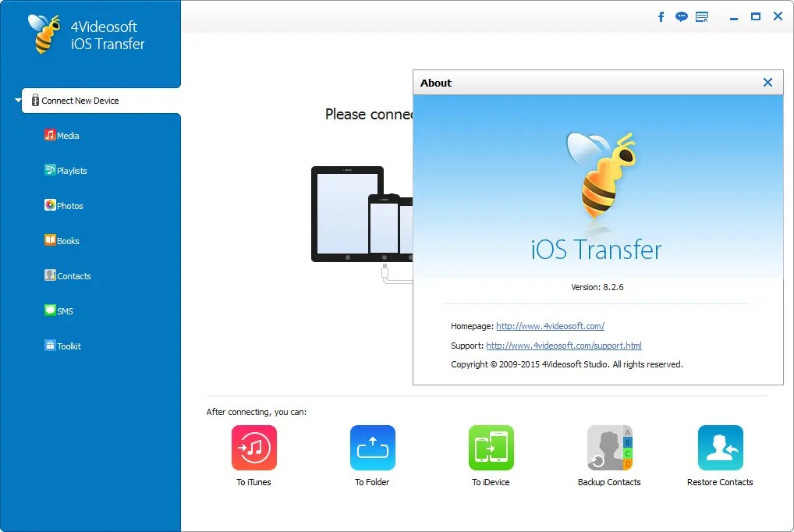Viewport: 794px width, 532px height.
Task: Click the copyright 2009-2015 text
Action: (566, 364)
